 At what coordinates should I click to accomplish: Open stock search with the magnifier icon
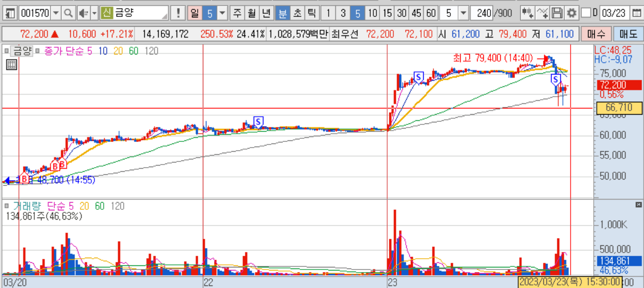68,13
